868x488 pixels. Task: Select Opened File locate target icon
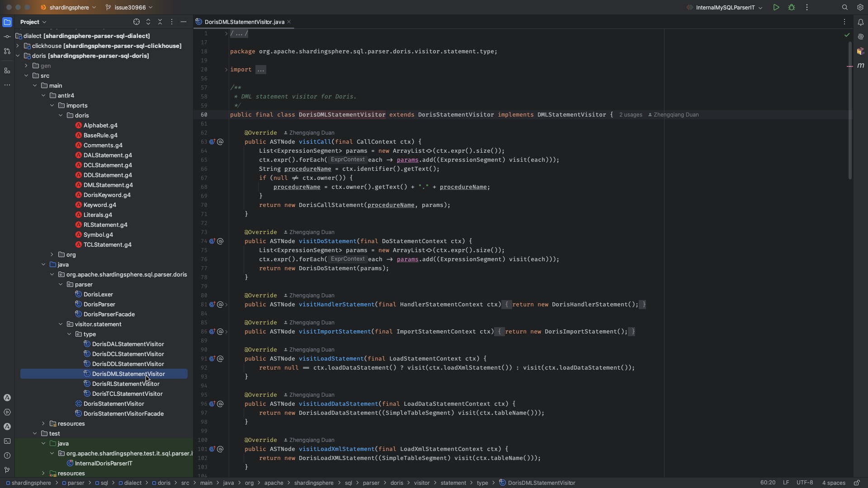137,22
